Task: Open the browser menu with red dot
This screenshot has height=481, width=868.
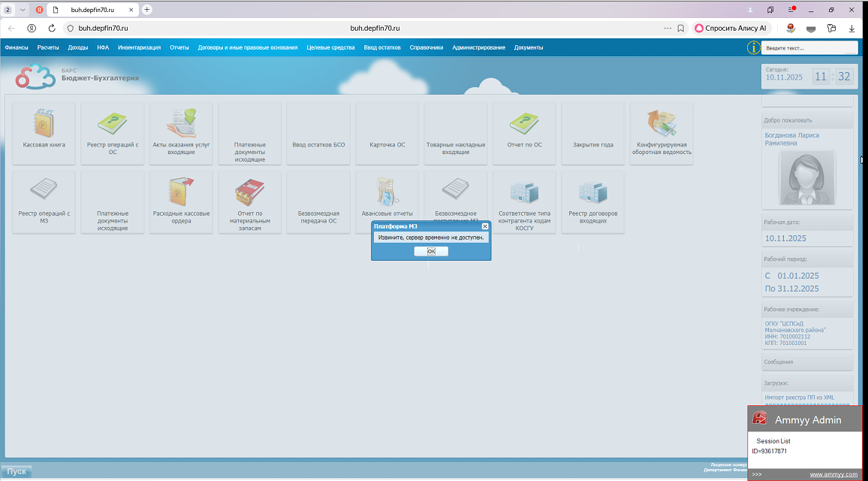Action: click(791, 10)
